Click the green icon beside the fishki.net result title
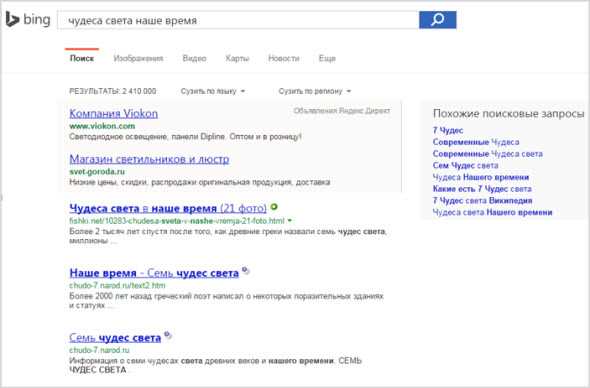 274,207
